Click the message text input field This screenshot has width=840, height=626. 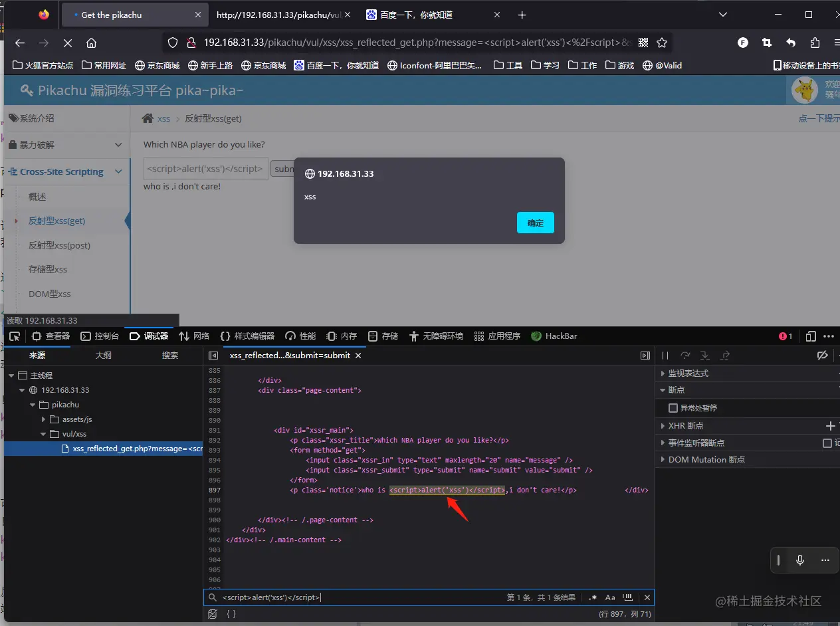coord(206,169)
